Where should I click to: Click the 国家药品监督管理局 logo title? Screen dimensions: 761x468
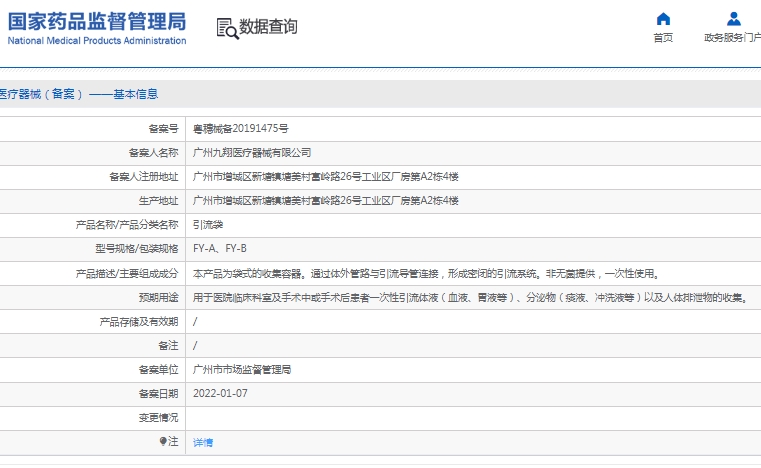(97, 21)
